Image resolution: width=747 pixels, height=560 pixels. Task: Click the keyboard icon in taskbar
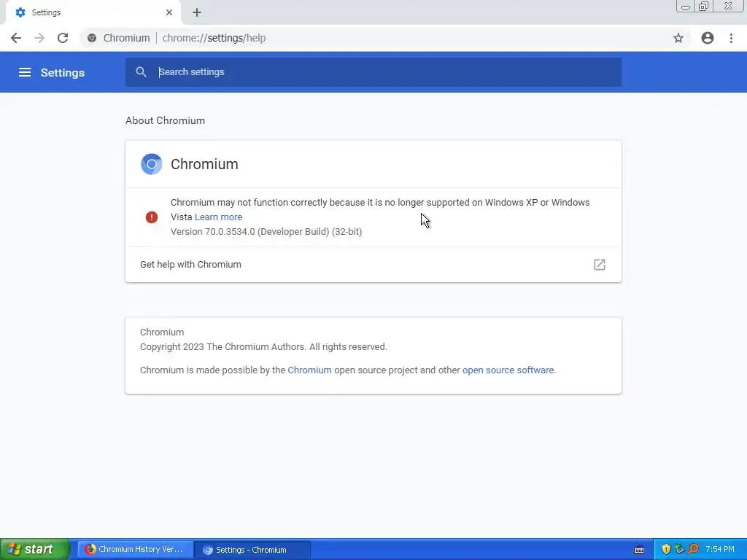[x=639, y=550]
